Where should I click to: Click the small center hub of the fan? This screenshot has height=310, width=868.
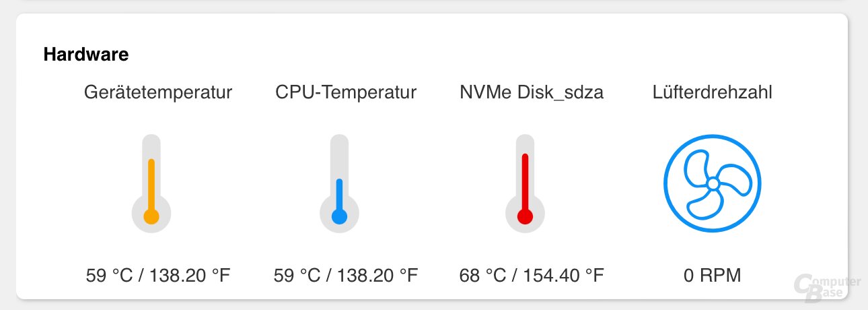click(713, 183)
